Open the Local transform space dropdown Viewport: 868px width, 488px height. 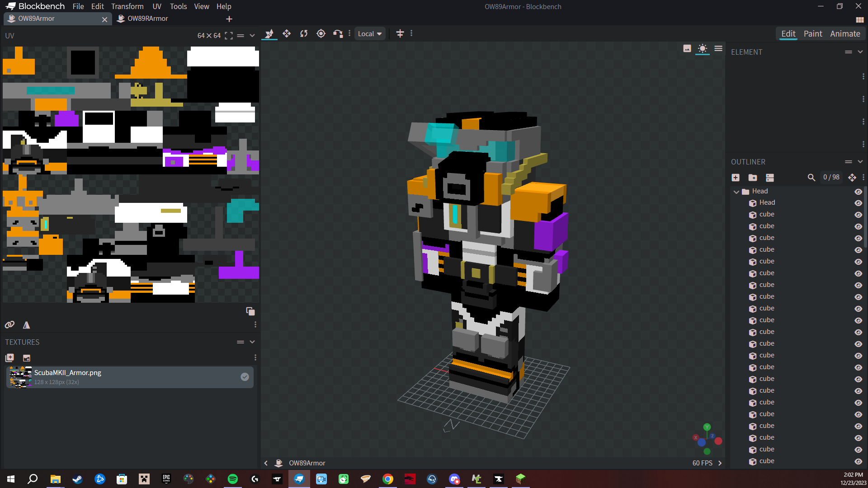370,33
